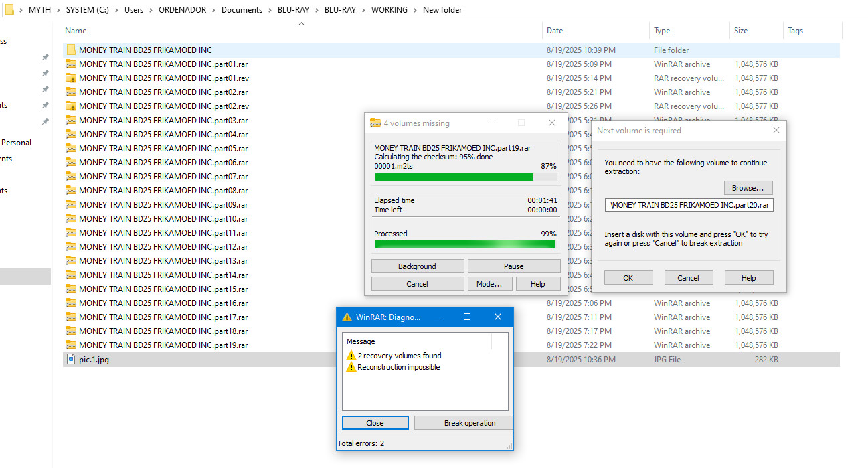Click Help in Next volume is required dialog
868x468 pixels.
(749, 278)
